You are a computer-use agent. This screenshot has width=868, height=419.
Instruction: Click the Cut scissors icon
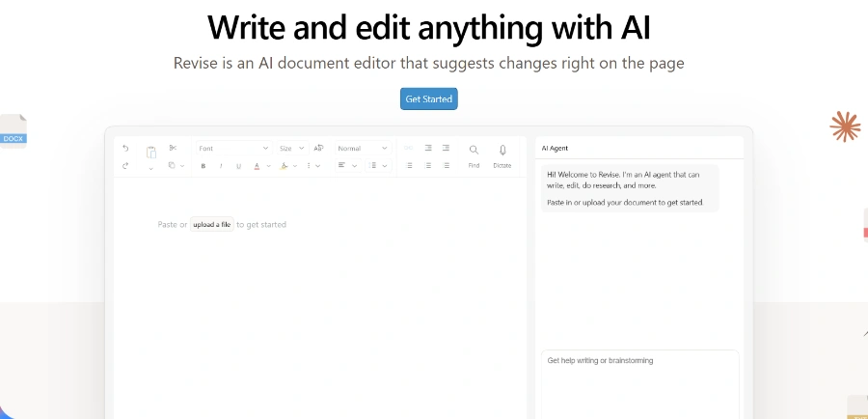[173, 148]
